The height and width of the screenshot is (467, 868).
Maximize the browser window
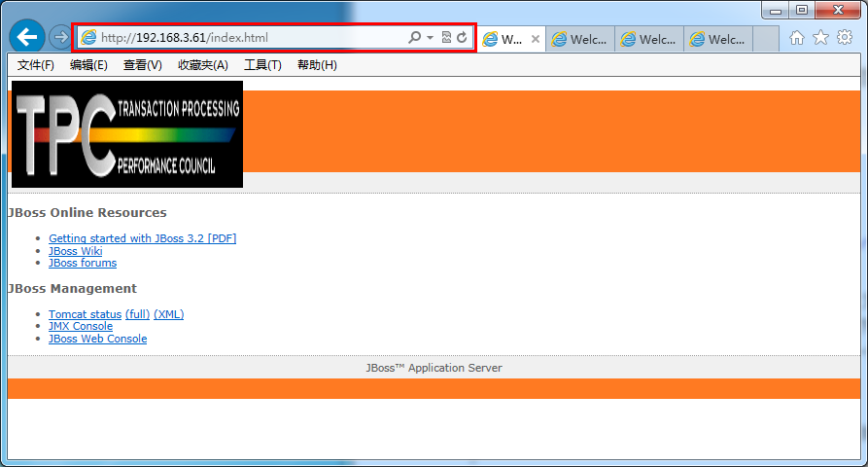pos(802,10)
